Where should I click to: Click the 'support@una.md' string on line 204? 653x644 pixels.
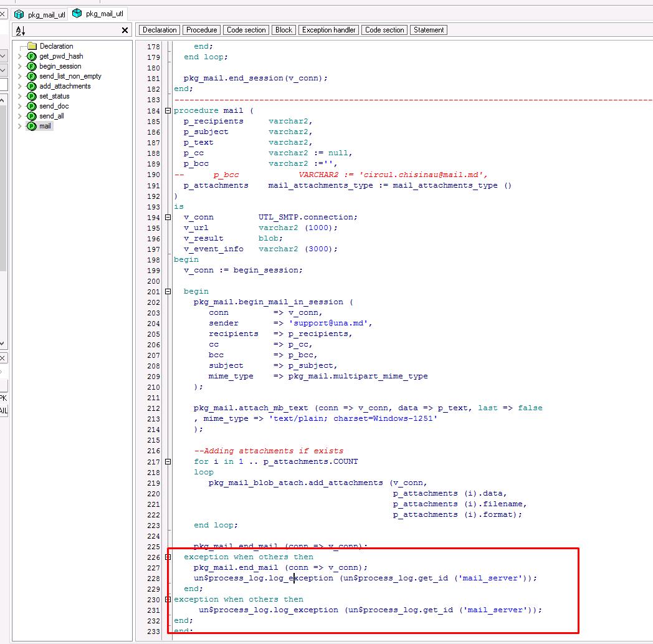tap(328, 324)
